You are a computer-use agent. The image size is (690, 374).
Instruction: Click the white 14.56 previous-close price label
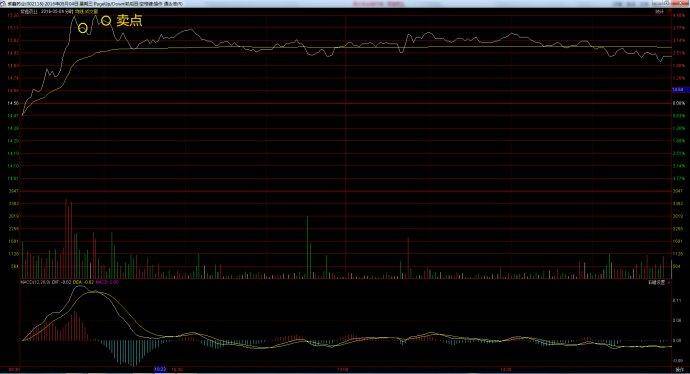[13, 103]
